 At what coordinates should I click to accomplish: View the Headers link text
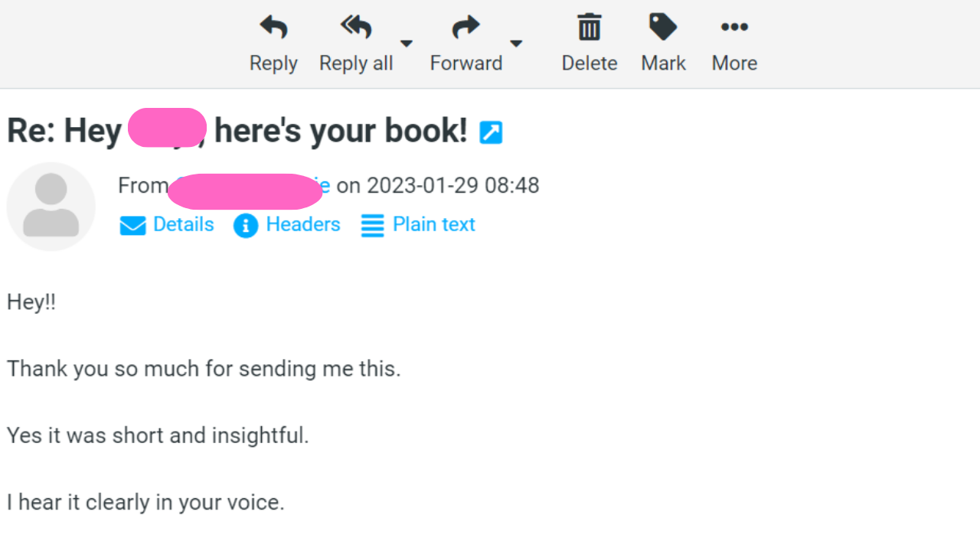click(x=302, y=224)
